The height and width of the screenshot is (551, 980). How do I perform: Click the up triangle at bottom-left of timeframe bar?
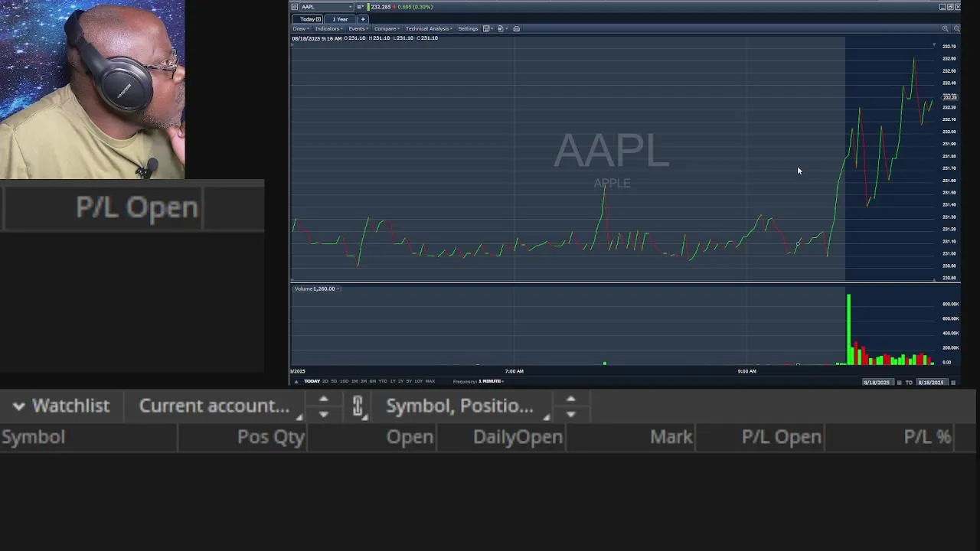296,381
